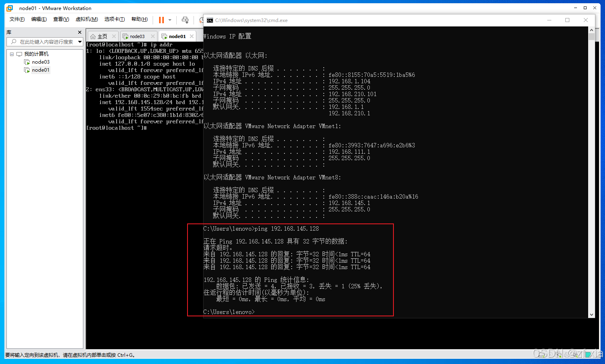The height and width of the screenshot is (364, 605).
Task: Click the cmd scrollbar up arrow
Action: [x=591, y=30]
